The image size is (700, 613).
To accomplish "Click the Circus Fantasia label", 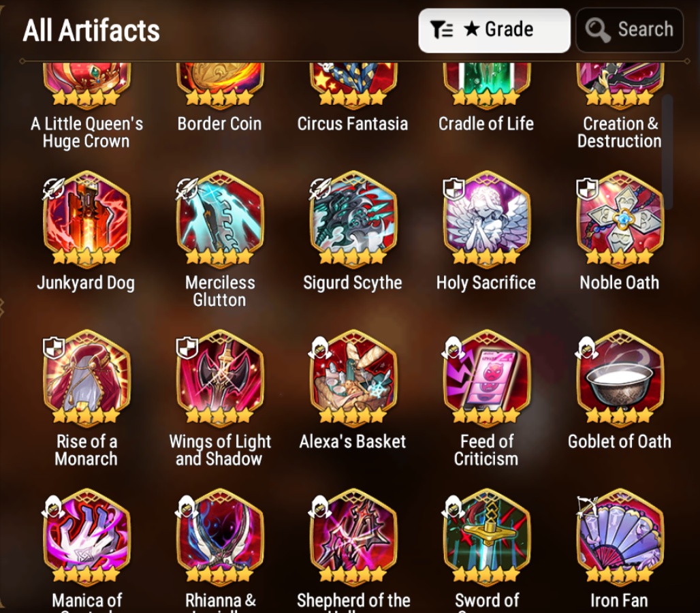I will (353, 124).
